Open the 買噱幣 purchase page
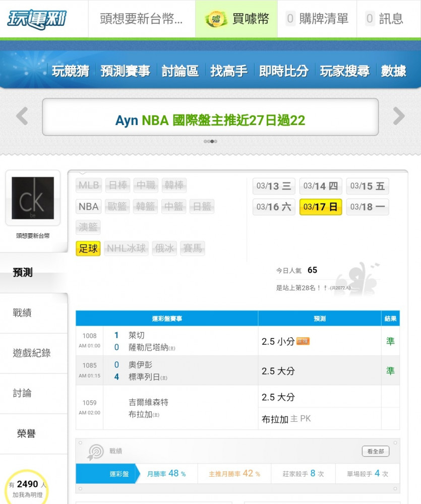 tap(236, 19)
